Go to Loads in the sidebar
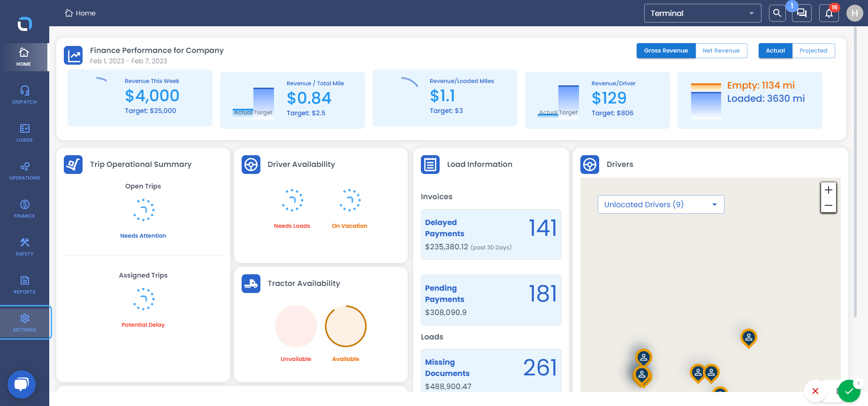 (24, 133)
